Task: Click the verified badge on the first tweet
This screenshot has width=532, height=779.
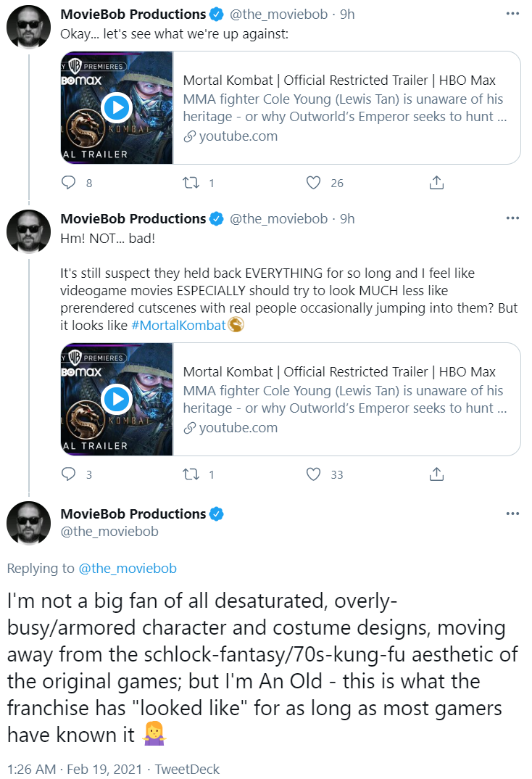Action: coord(217,15)
